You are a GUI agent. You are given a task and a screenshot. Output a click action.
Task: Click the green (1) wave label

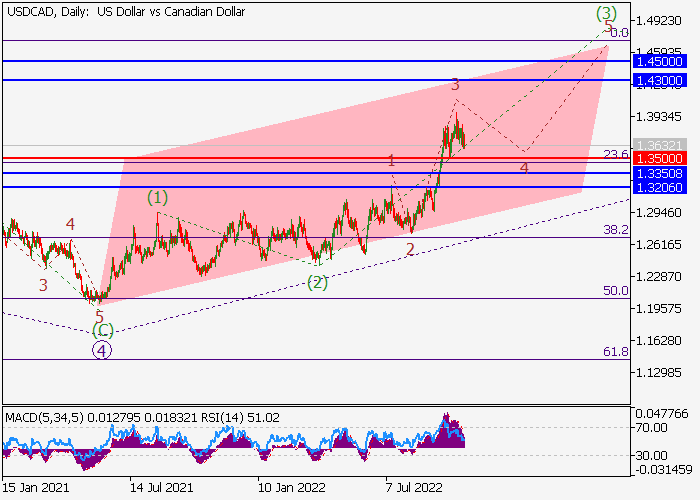(158, 197)
